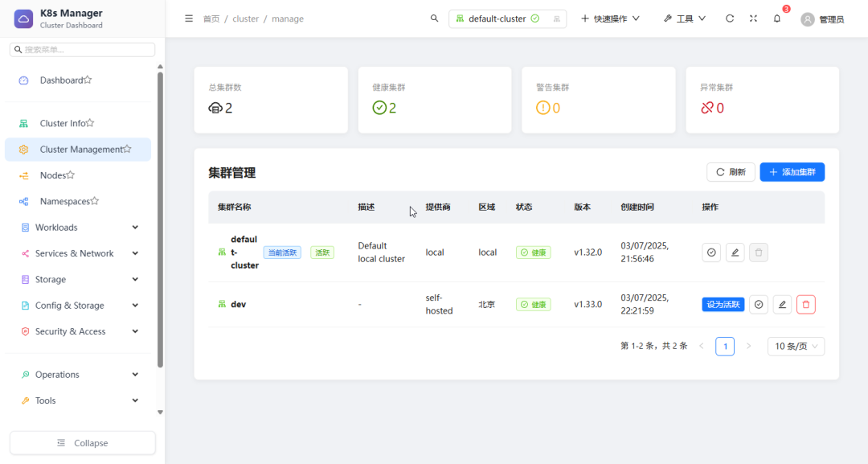Open the notifications bell icon
The image size is (868, 464).
[776, 18]
